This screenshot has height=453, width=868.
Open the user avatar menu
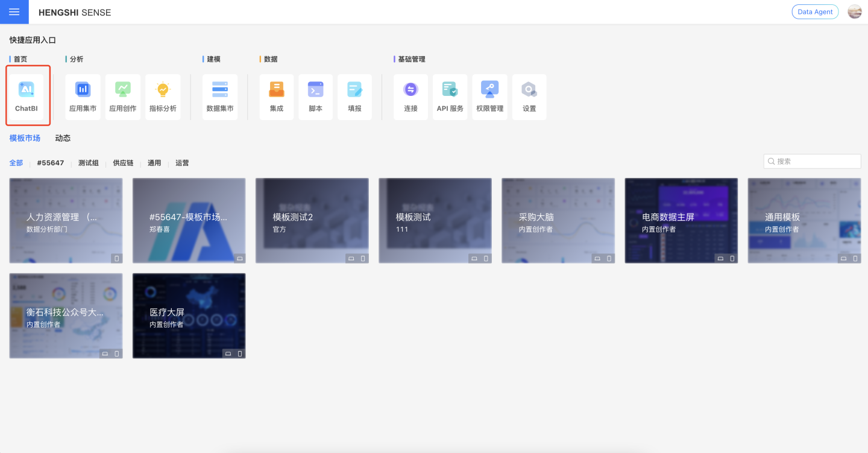coord(854,12)
